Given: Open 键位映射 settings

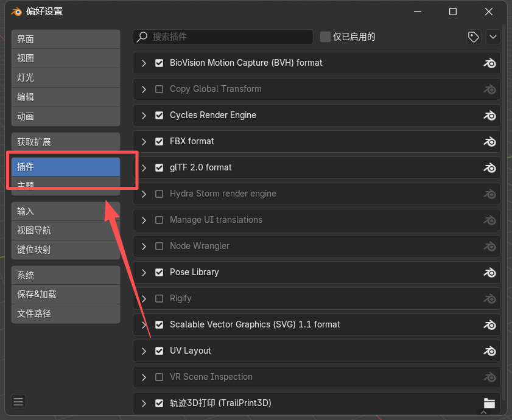Looking at the screenshot, I should (66, 250).
